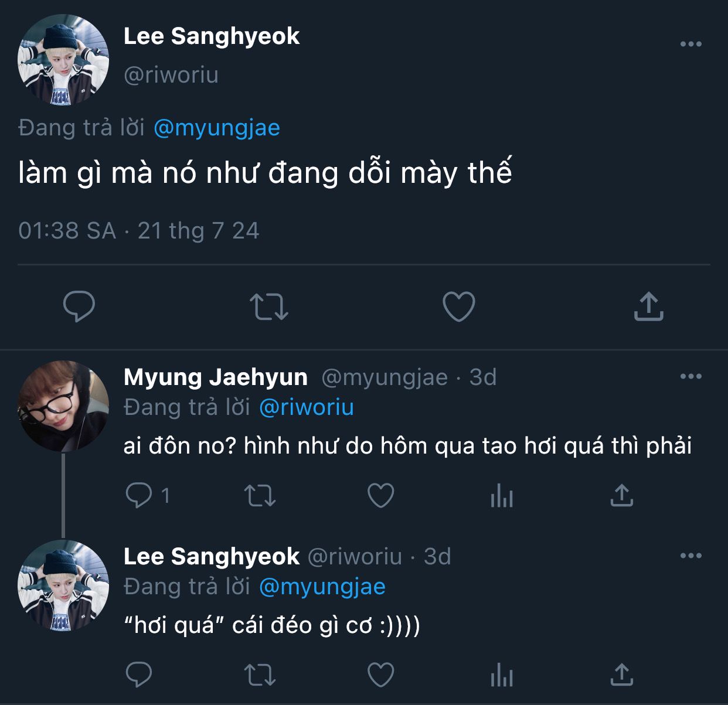Open more options on the main tweet
Screen dimensions: 728x705
click(x=690, y=44)
